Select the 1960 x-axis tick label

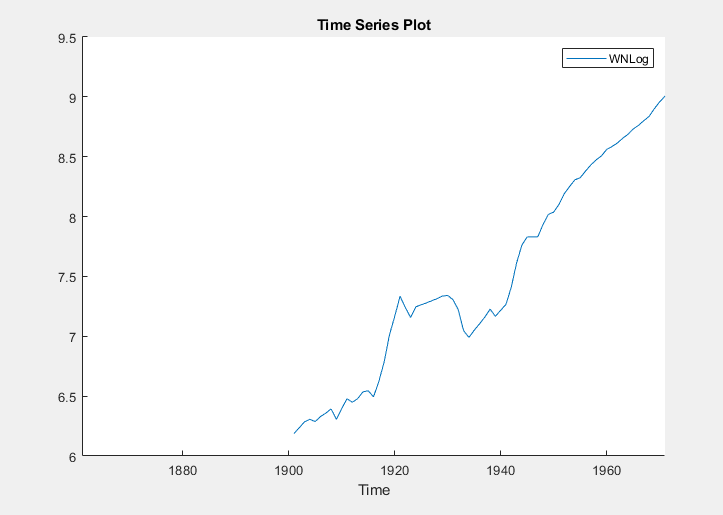606,470
